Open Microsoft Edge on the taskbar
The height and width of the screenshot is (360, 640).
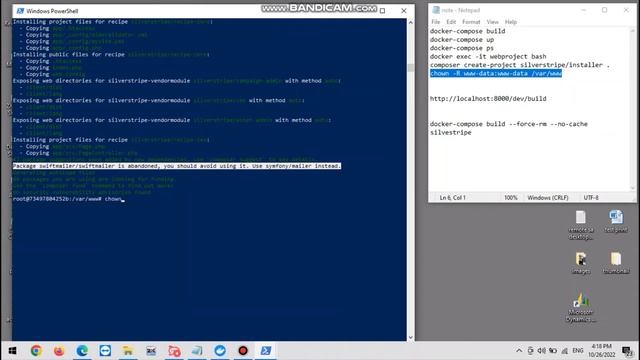(x=82, y=351)
